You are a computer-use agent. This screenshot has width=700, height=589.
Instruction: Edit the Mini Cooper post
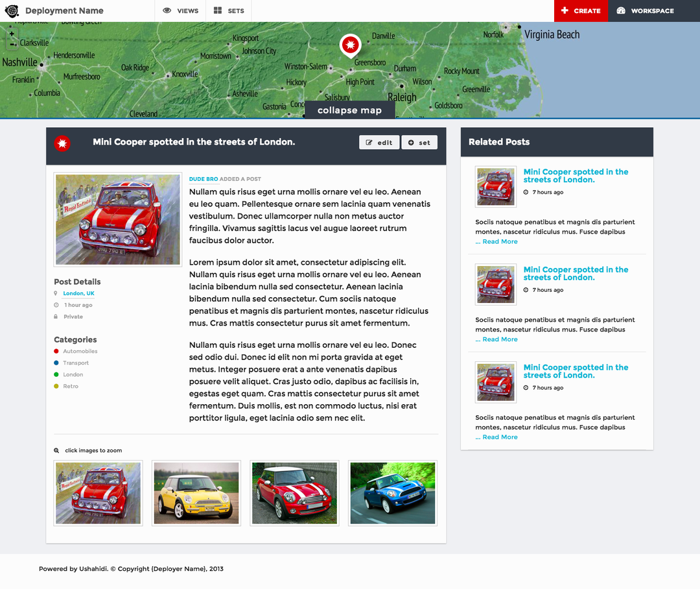click(379, 143)
